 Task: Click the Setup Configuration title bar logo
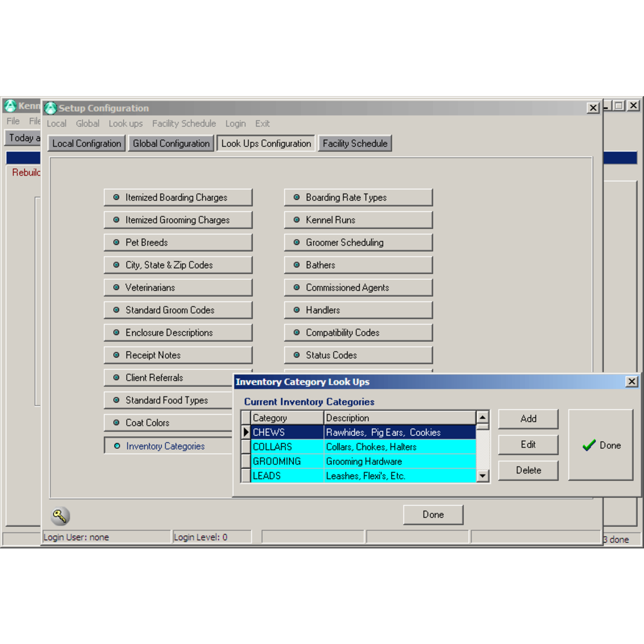(x=50, y=108)
